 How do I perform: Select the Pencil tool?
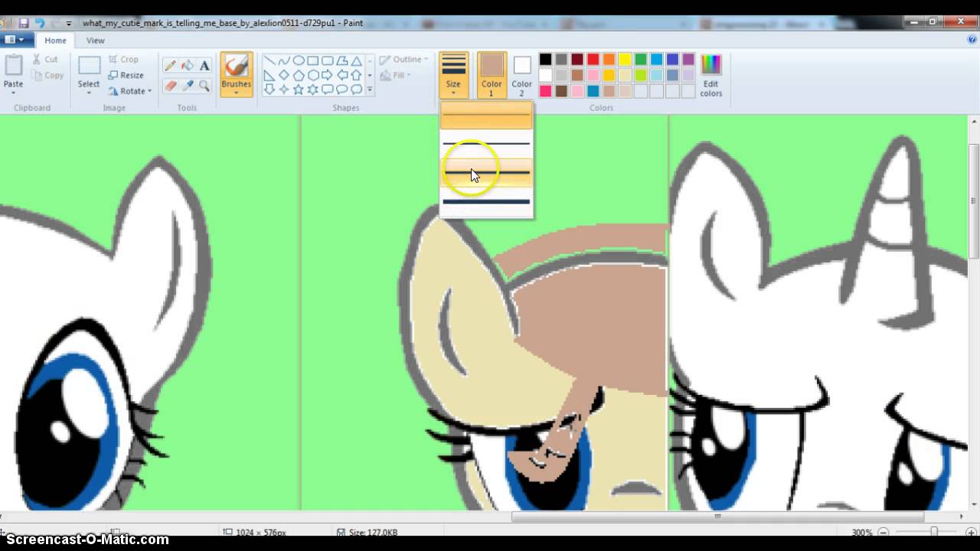click(x=170, y=66)
